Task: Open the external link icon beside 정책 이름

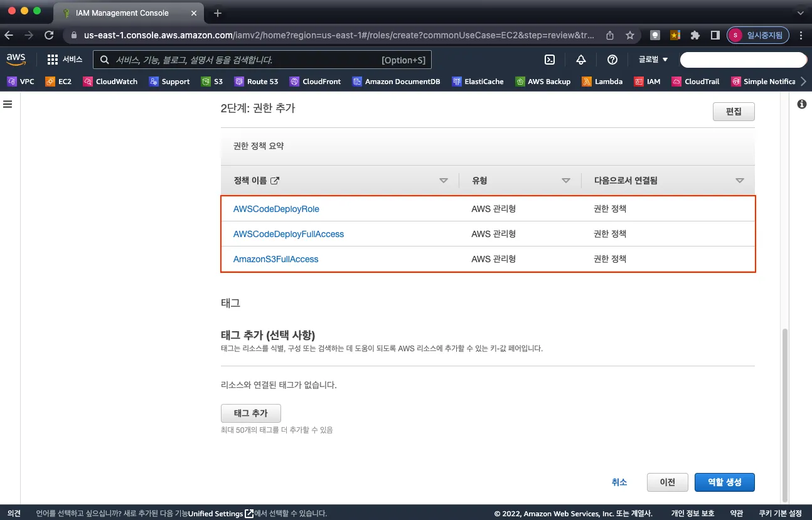Action: (274, 181)
